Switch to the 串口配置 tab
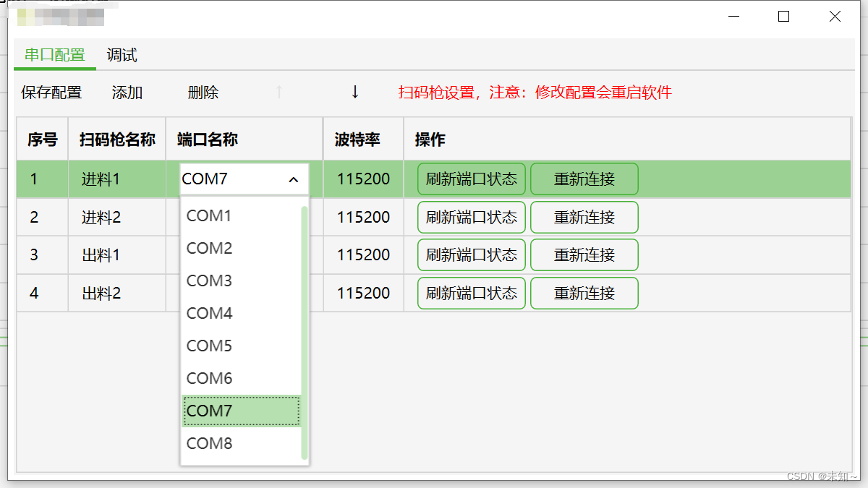Screen dimensions: 868x488 (54, 55)
